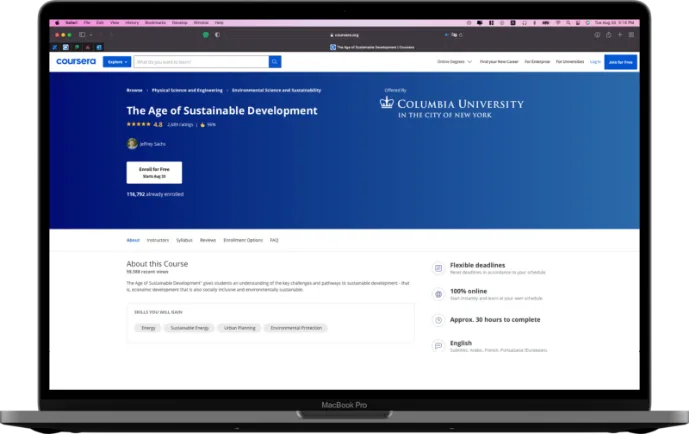Open the privacy report shield icon
Image resolution: width=689 pixels, height=434 pixels.
pos(217,35)
